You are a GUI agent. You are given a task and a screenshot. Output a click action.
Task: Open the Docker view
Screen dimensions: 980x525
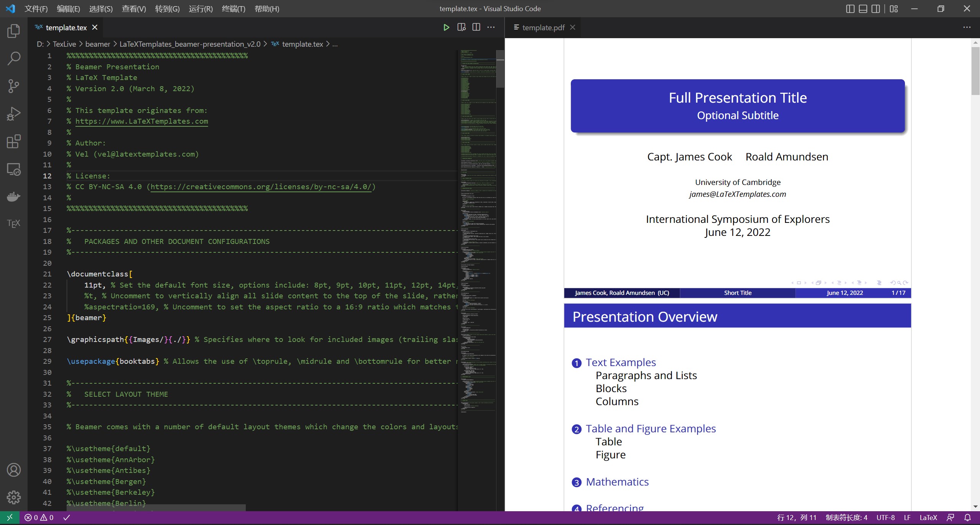[x=14, y=196]
